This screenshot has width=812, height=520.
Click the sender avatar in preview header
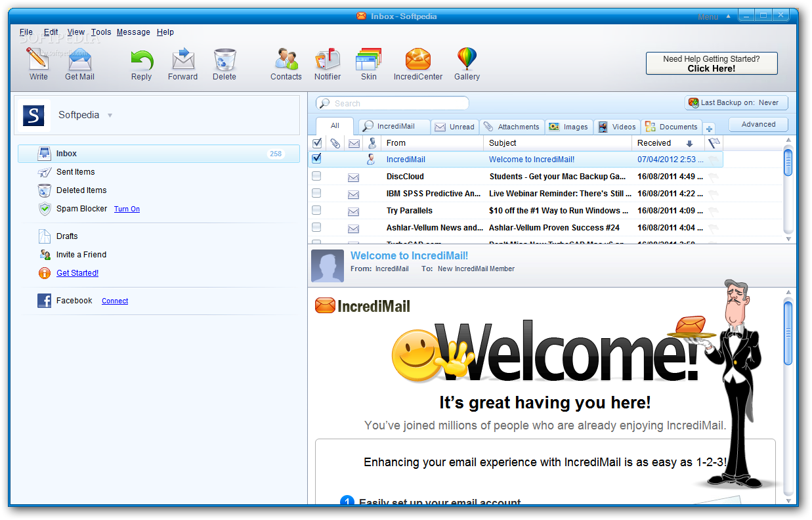328,266
